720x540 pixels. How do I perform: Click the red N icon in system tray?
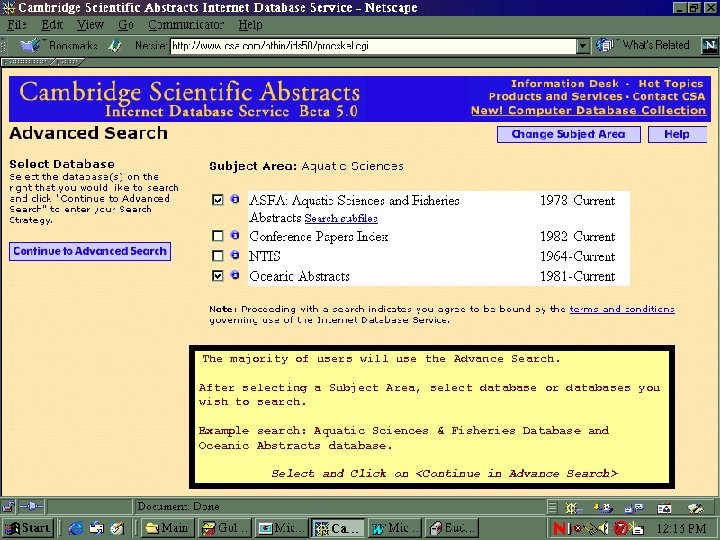coord(559,529)
